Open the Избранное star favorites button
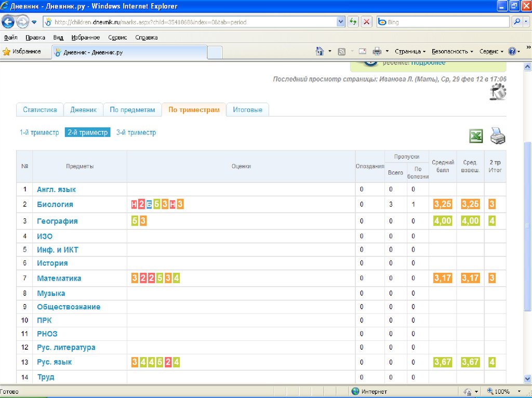This screenshot has width=532, height=398. (22, 51)
